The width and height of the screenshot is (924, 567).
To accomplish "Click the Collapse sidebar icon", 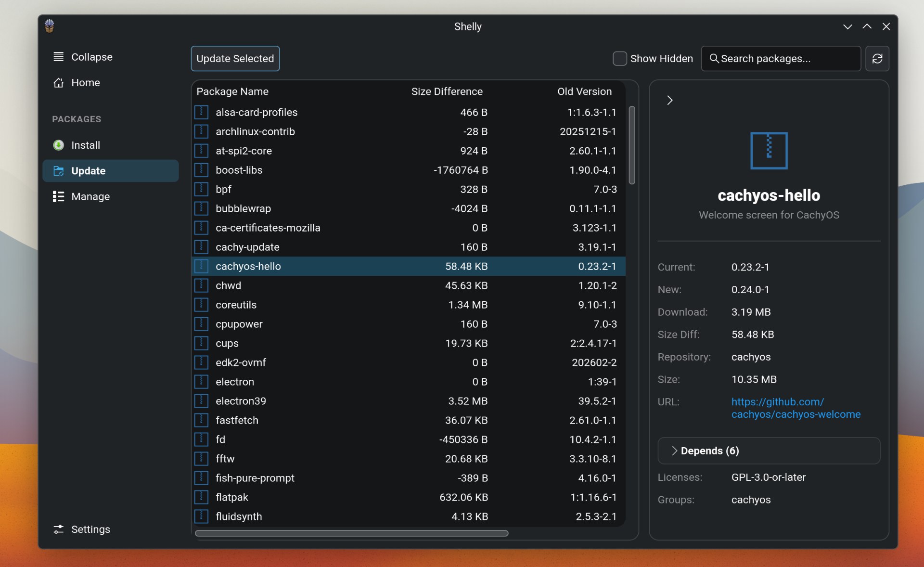I will tap(58, 57).
